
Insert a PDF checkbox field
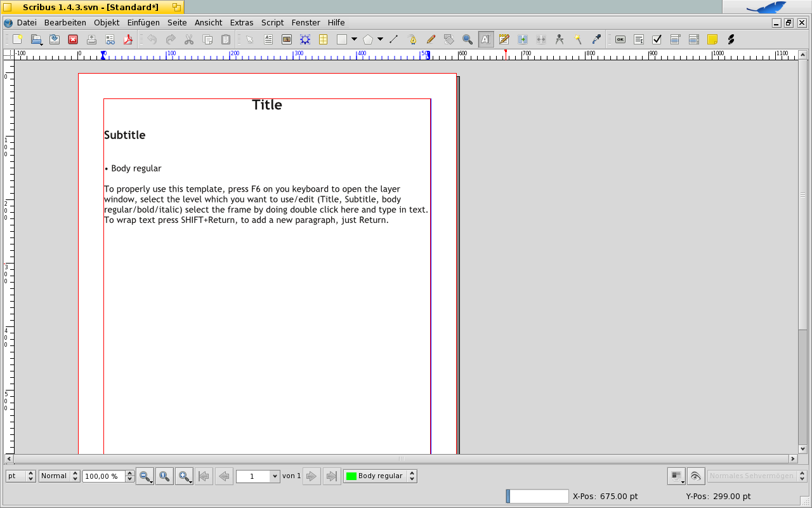point(657,39)
